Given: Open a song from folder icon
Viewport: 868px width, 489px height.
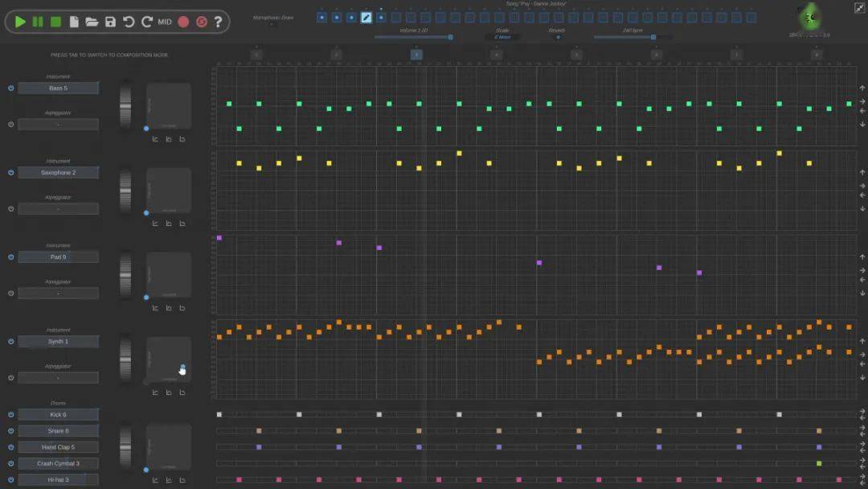Looking at the screenshot, I should point(92,22).
